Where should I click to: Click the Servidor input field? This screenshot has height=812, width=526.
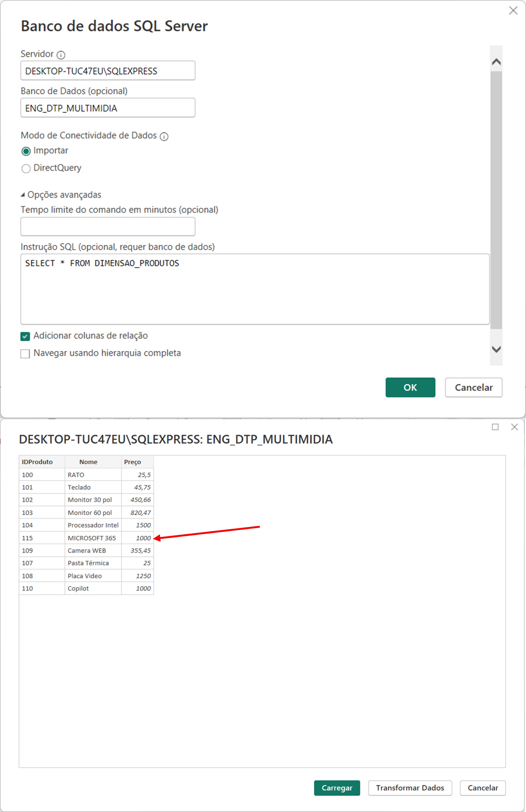point(108,71)
